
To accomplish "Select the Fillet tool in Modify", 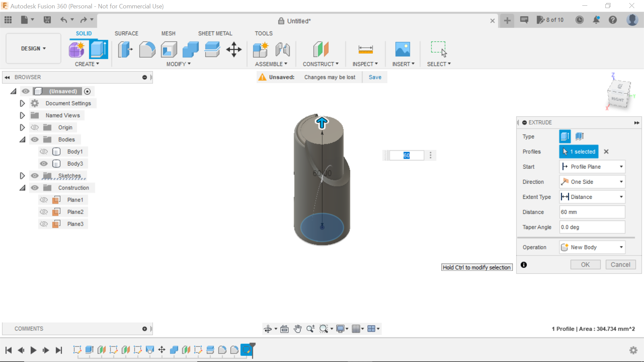I will (x=147, y=49).
